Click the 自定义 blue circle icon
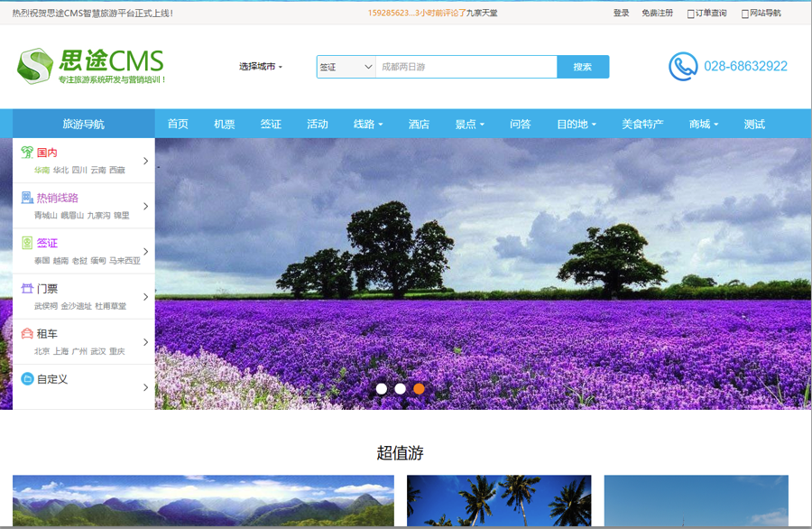Screen dimensions: 812x529 [x=27, y=378]
